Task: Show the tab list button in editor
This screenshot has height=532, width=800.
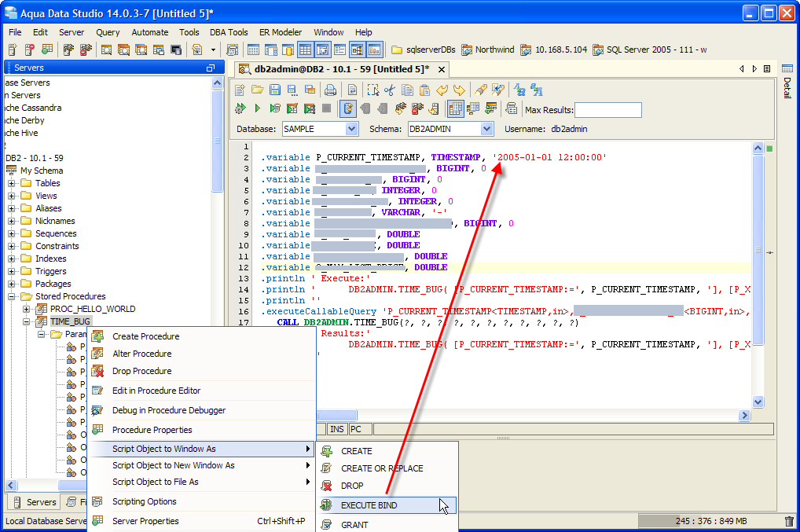Action: pyautogui.click(x=767, y=69)
